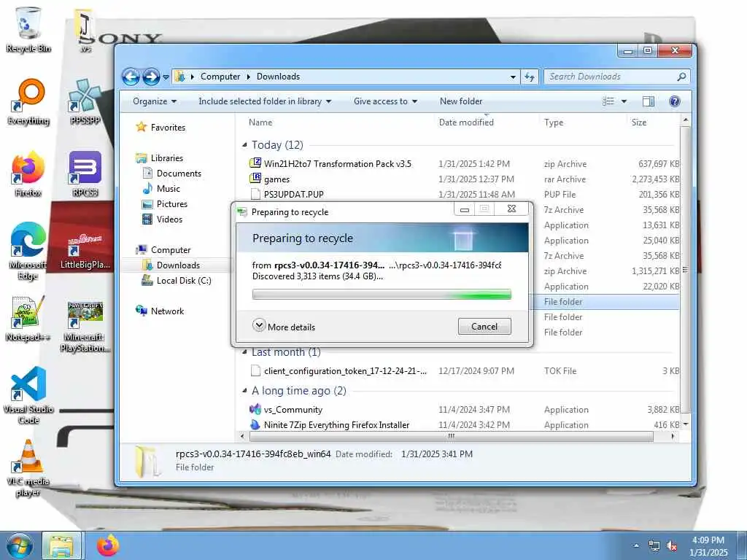This screenshot has height=560, width=747.
Task: Open Music library in the sidebar
Action: [x=161, y=189]
